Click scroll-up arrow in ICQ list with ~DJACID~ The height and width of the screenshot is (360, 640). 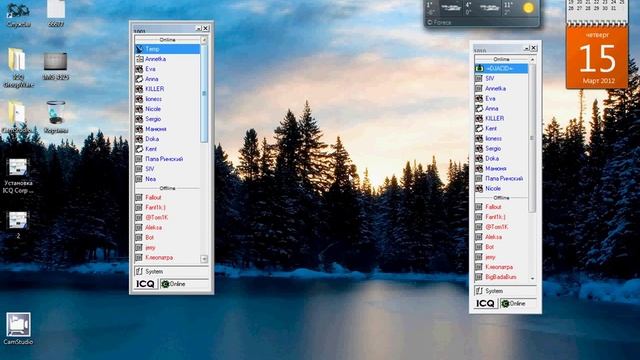(x=532, y=60)
